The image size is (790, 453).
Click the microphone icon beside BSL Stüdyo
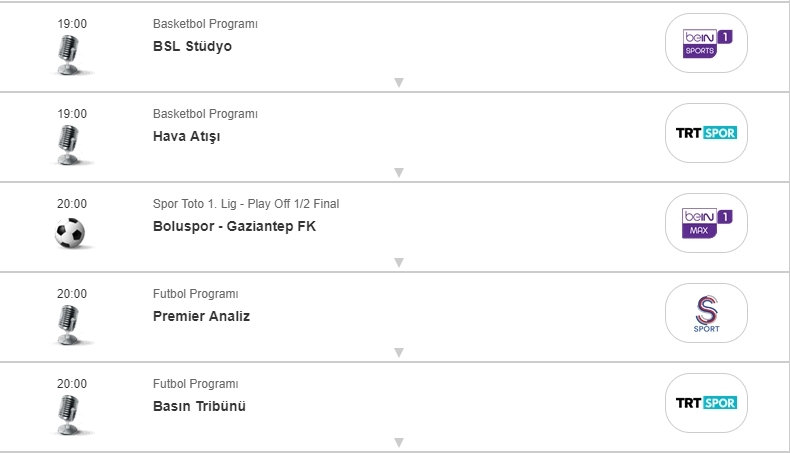coord(70,54)
